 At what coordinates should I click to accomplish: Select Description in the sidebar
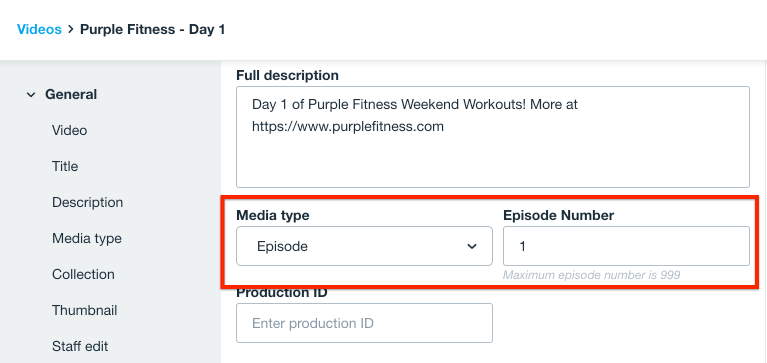click(88, 203)
